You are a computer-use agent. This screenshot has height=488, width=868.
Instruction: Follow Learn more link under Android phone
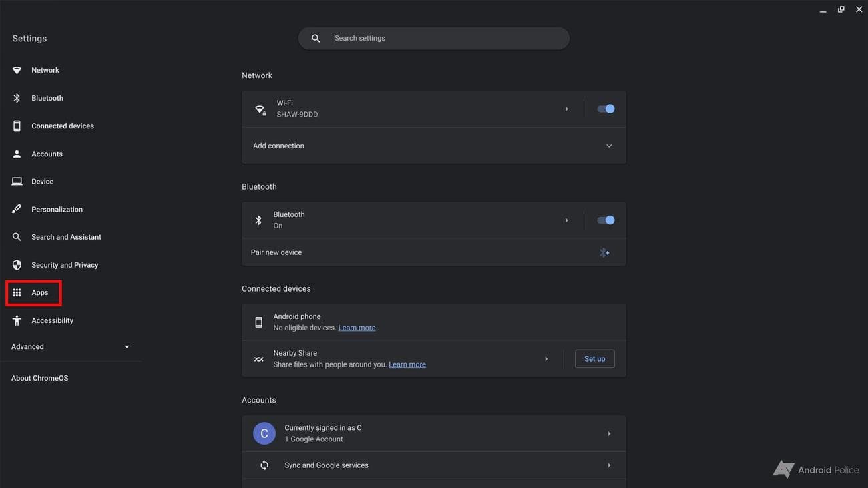point(357,328)
